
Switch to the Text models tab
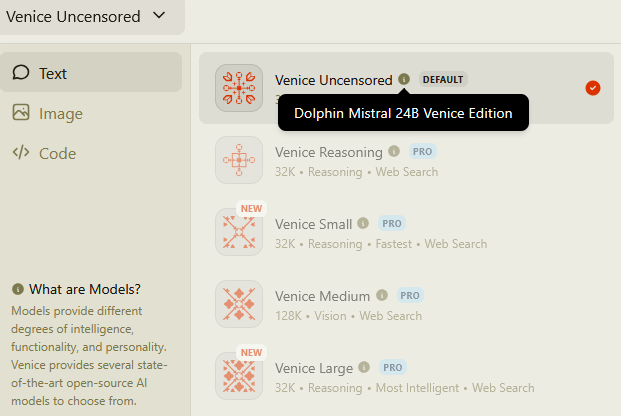point(52,73)
